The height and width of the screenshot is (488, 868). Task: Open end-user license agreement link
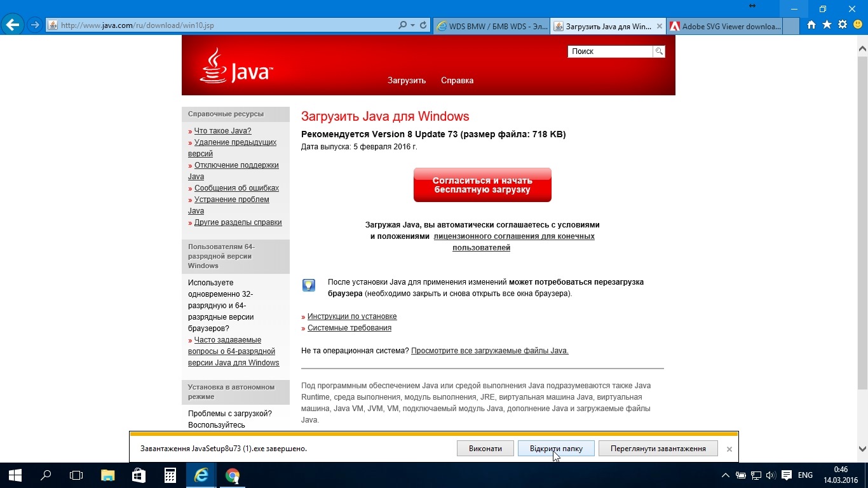pyautogui.click(x=514, y=242)
